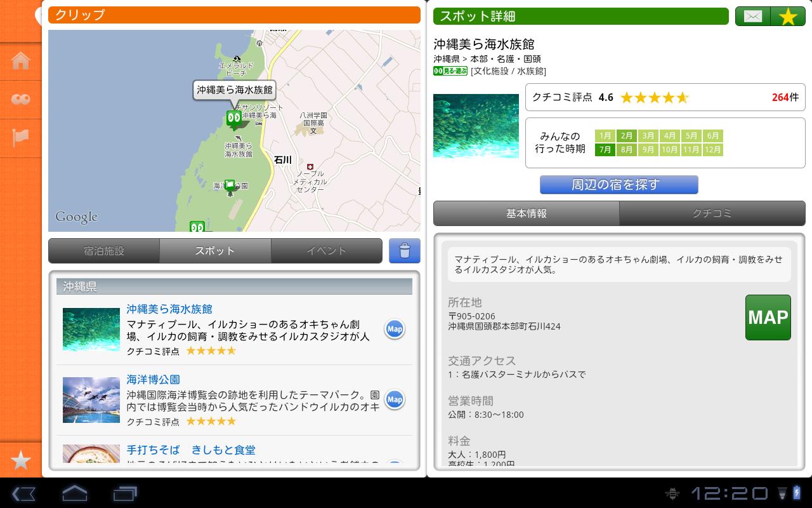Select the スポット tab
The image size is (812, 508).
[x=215, y=251]
